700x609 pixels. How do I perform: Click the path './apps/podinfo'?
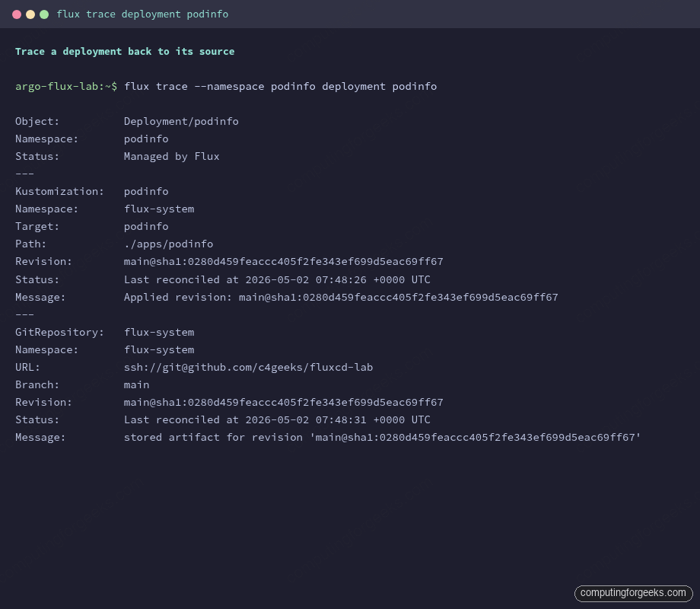[x=168, y=244]
